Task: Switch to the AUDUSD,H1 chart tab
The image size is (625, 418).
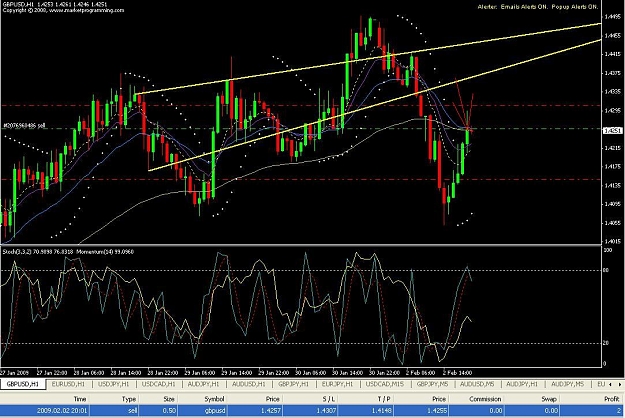Action: (248, 384)
